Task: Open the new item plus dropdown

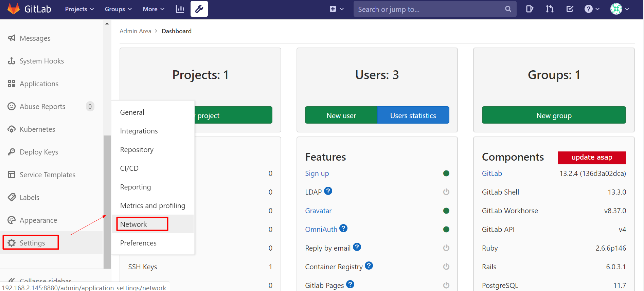Action: [336, 9]
